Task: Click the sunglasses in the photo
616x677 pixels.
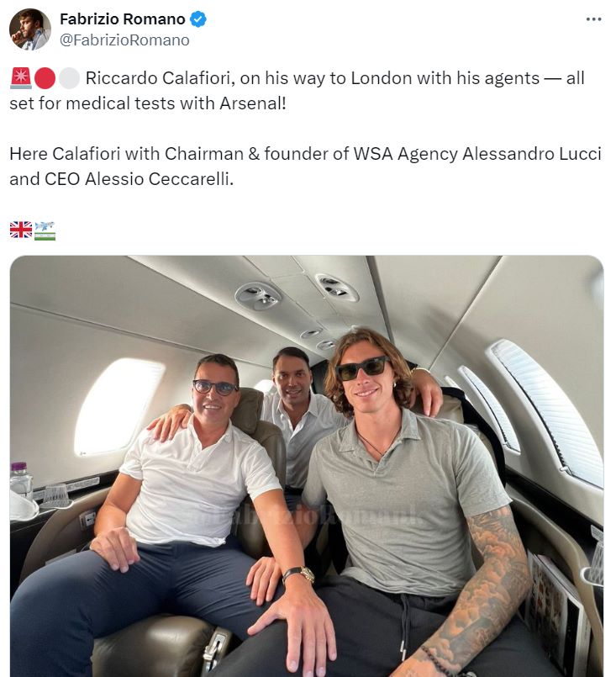Action: (363, 368)
